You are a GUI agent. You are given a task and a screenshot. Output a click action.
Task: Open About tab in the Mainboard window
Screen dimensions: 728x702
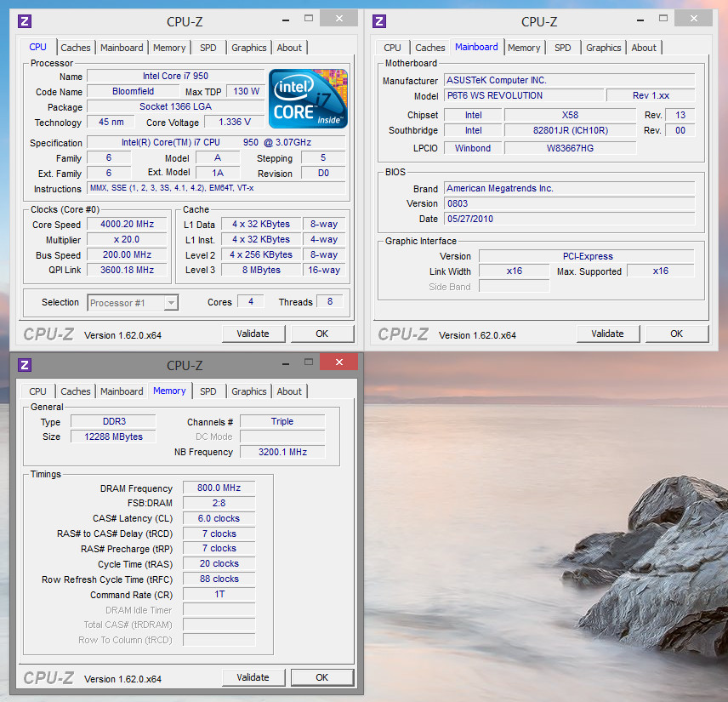tap(644, 48)
